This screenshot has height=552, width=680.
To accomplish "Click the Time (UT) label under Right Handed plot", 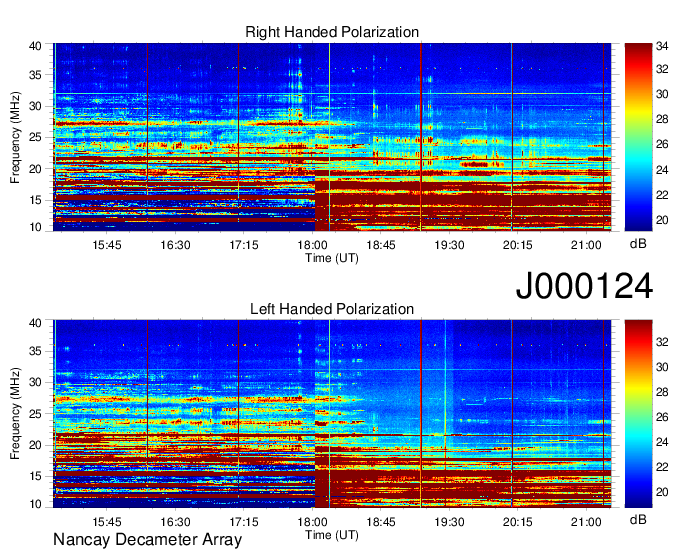I will pos(332,258).
